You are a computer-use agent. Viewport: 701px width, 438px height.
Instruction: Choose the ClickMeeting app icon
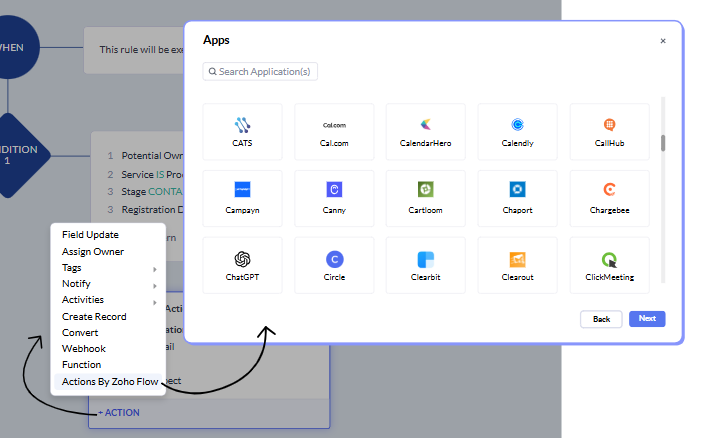(x=609, y=265)
